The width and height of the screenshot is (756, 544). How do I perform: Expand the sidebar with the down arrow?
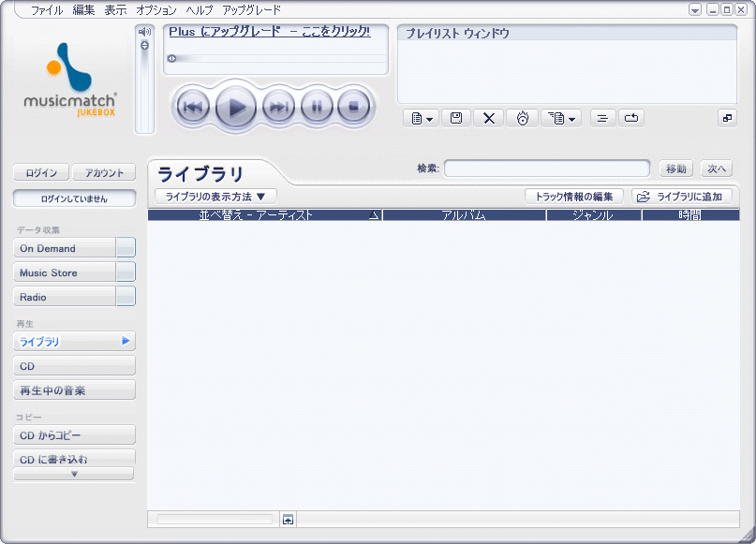[74, 474]
